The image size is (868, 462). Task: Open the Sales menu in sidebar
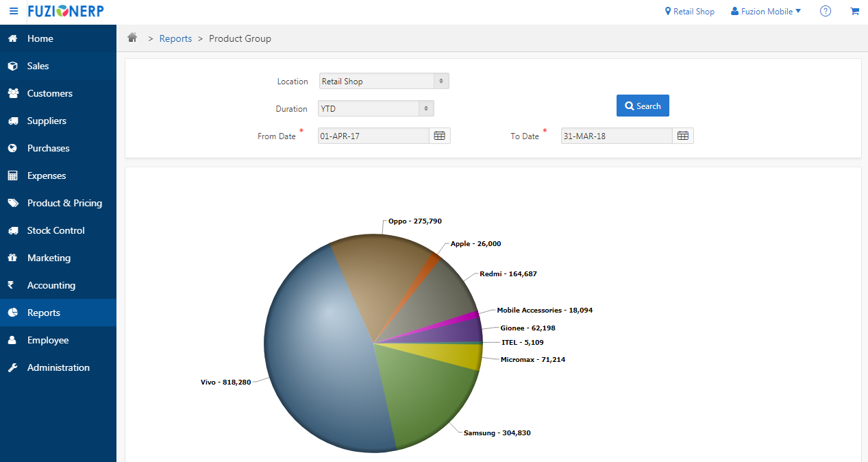tap(38, 66)
